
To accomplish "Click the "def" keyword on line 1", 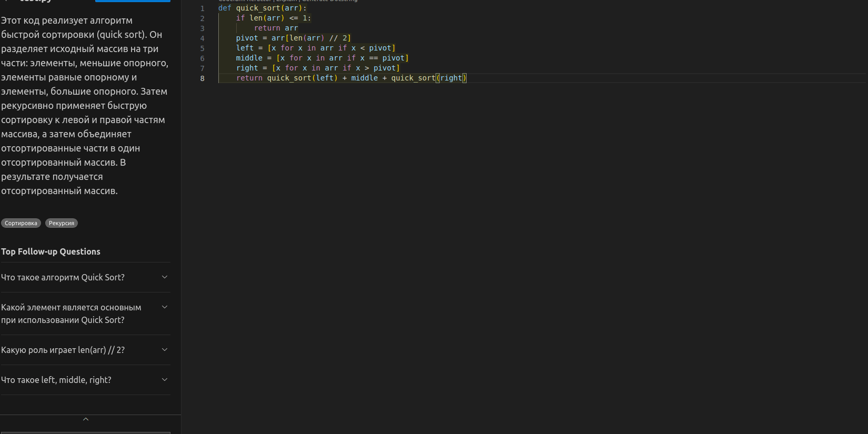I will [225, 8].
